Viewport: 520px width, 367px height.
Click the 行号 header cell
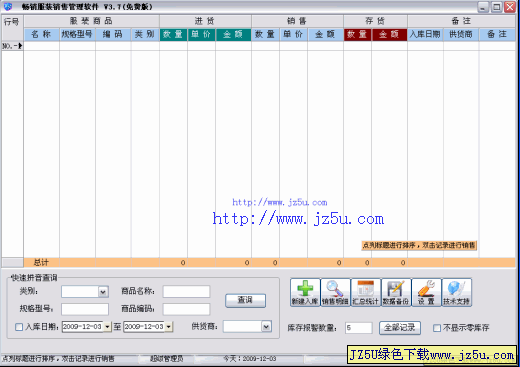point(12,28)
